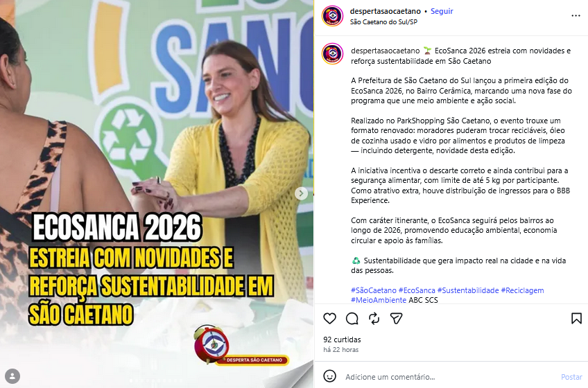Show tagged people icon on photo
This screenshot has width=588, height=388.
tap(12, 376)
